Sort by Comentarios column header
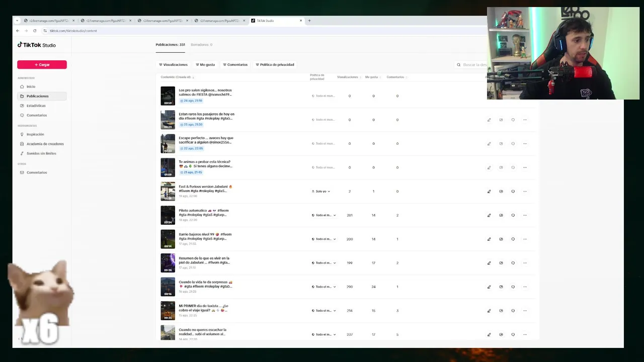 click(396, 77)
